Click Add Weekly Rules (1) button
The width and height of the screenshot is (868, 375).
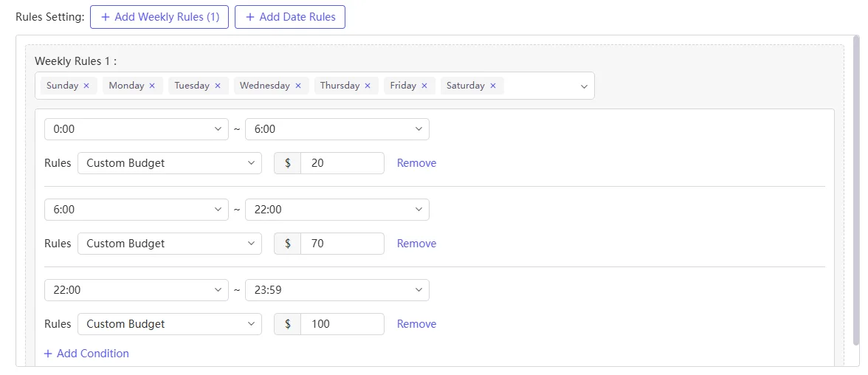pos(159,17)
